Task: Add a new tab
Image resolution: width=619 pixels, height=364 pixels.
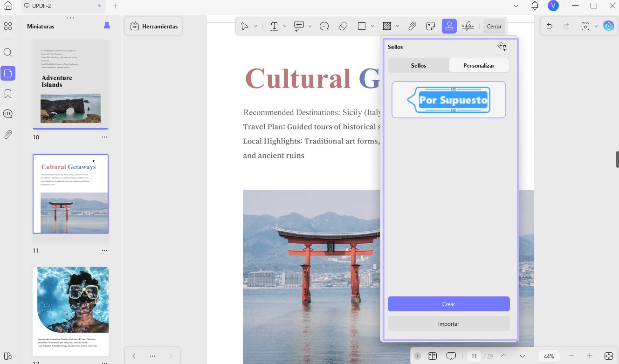Action: (x=115, y=6)
